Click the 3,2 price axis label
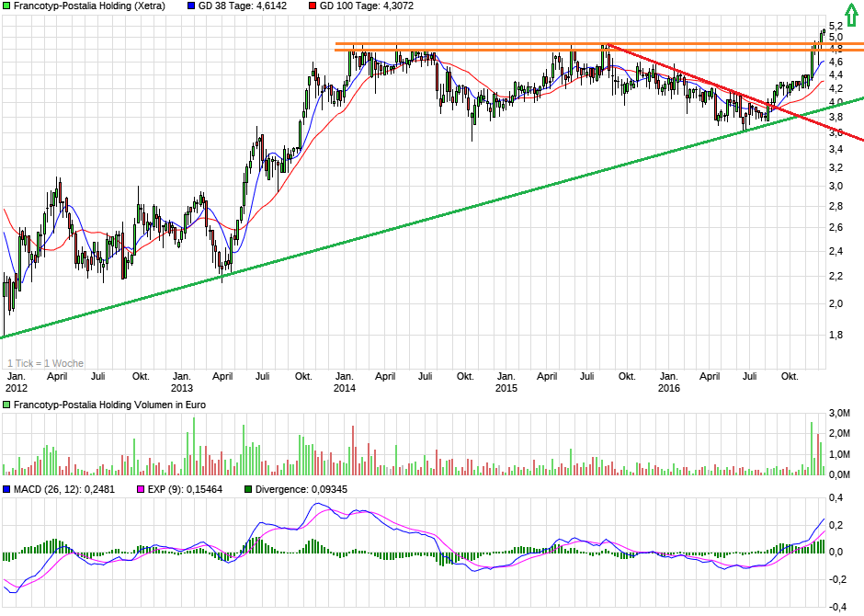 click(836, 167)
